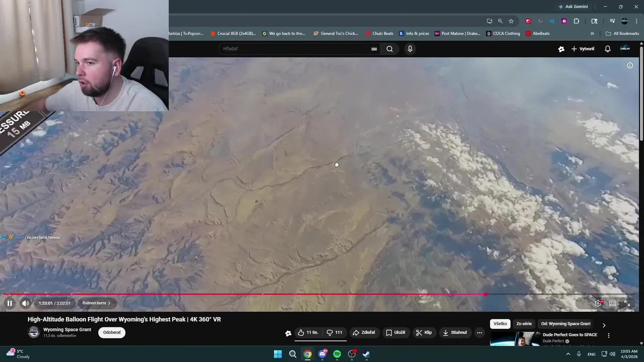
Task: Open Spotify from taskbar
Action: point(337,354)
